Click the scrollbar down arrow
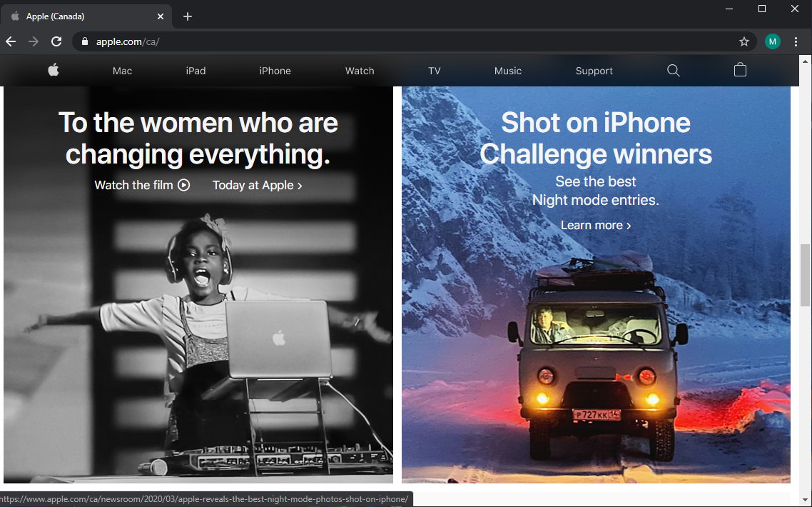This screenshot has height=507, width=812. point(805,499)
